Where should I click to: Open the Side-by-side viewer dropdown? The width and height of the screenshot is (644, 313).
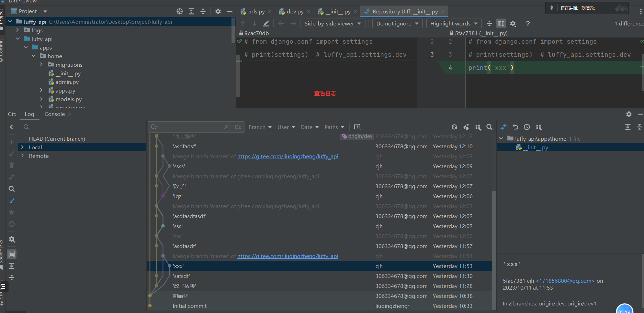coord(332,23)
